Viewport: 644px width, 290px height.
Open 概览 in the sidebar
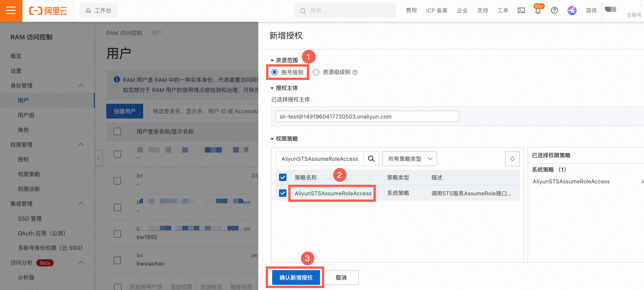pyautogui.click(x=16, y=56)
